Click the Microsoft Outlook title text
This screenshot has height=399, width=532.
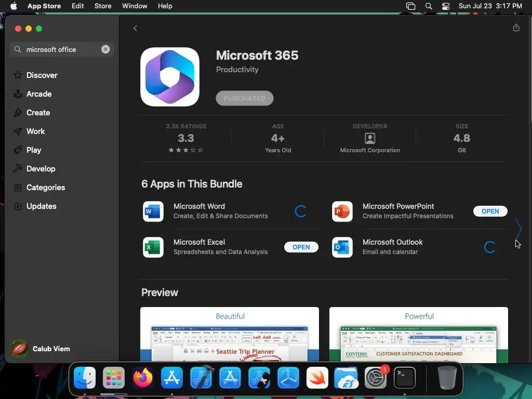[393, 242]
